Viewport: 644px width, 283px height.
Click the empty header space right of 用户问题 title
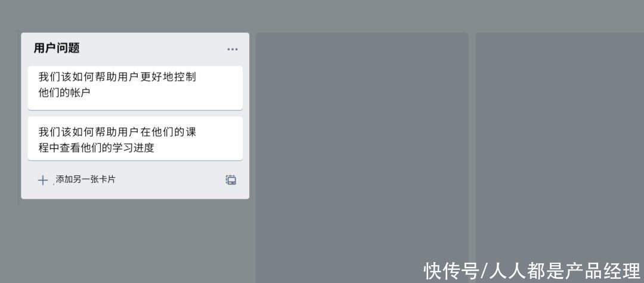pos(153,48)
